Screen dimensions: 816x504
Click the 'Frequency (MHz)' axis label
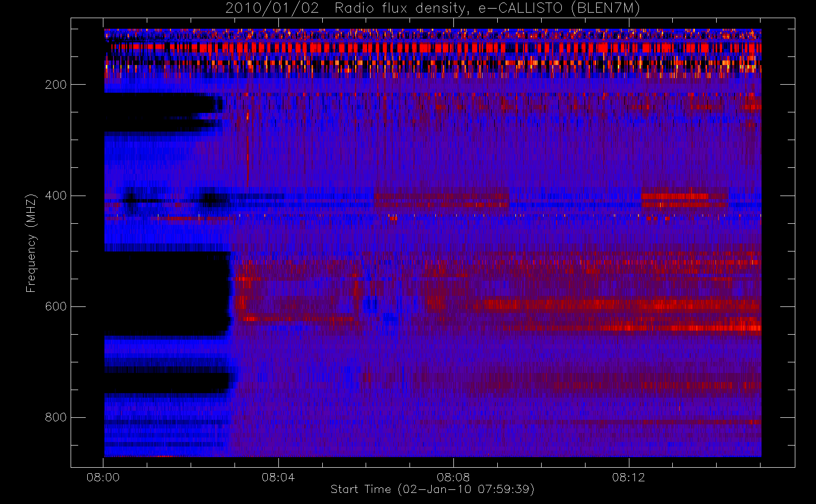[31, 242]
